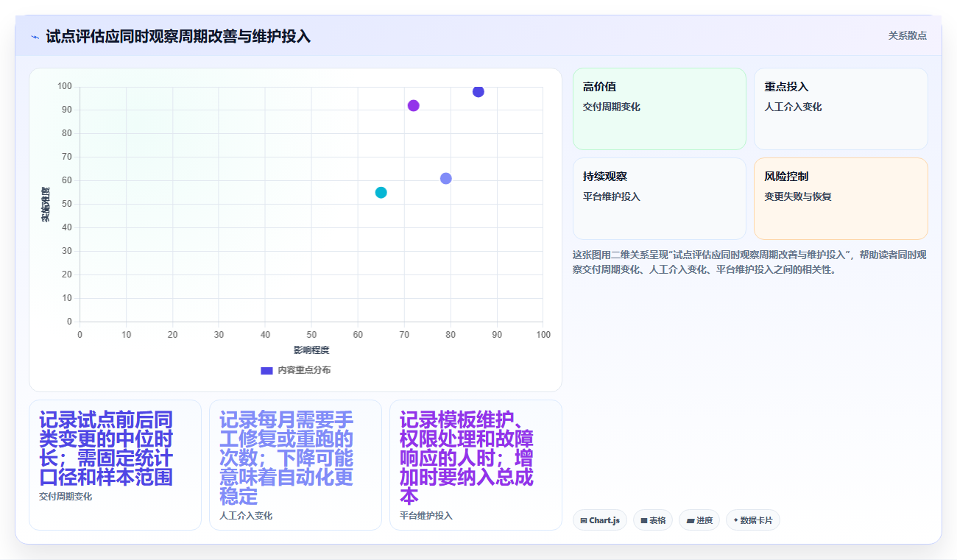957x560 pixels.
Task: Click the icon in the 表格 tag
Action: (x=644, y=520)
